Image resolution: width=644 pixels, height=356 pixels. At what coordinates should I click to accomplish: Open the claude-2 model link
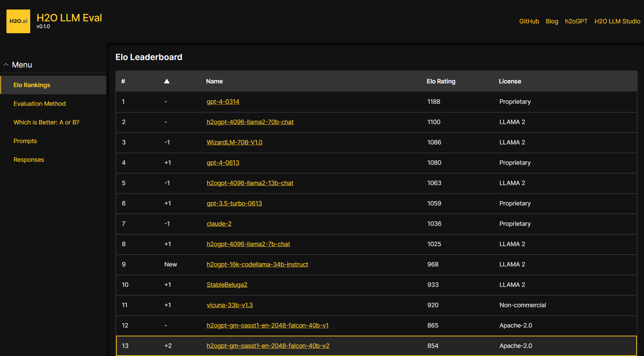click(219, 224)
